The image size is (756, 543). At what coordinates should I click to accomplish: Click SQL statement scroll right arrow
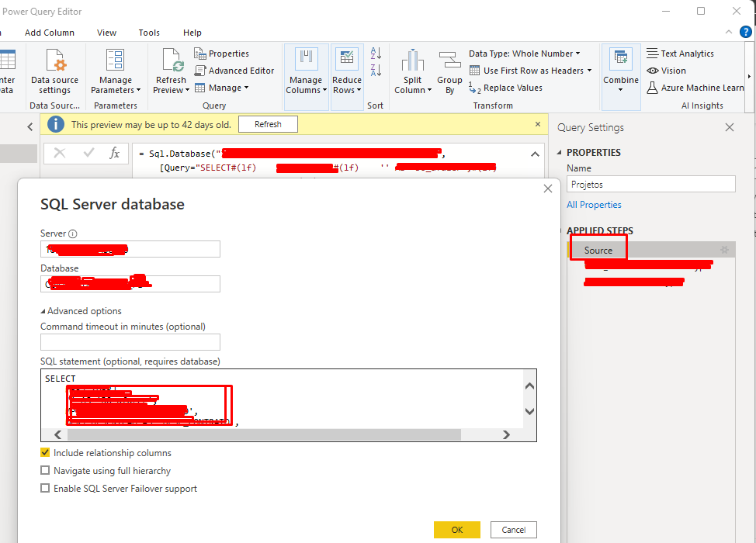pos(506,434)
